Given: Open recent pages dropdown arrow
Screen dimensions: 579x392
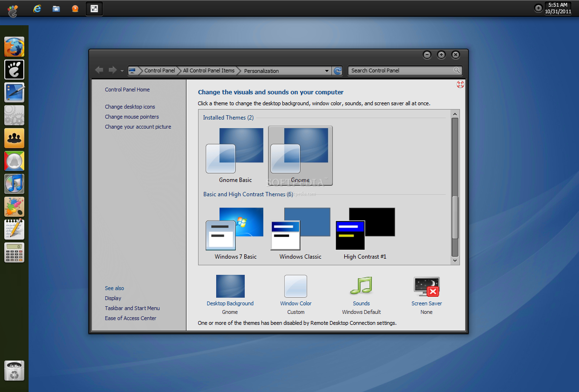Looking at the screenshot, I should click(122, 71).
